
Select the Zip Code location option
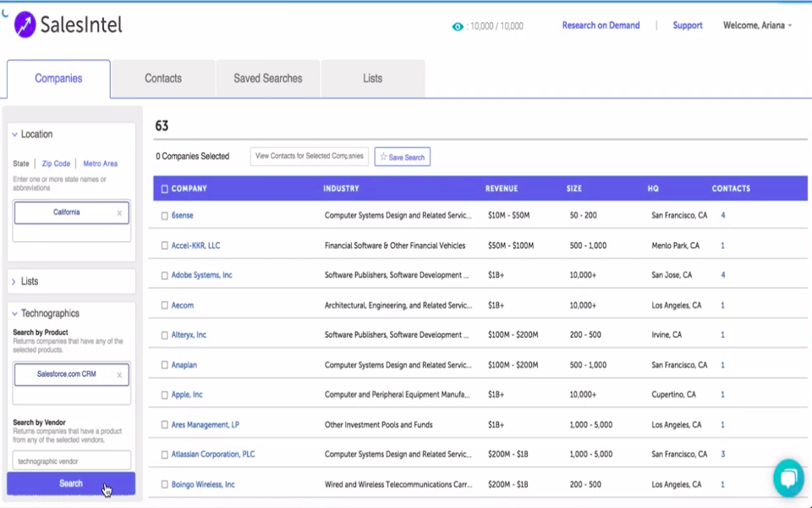(56, 163)
